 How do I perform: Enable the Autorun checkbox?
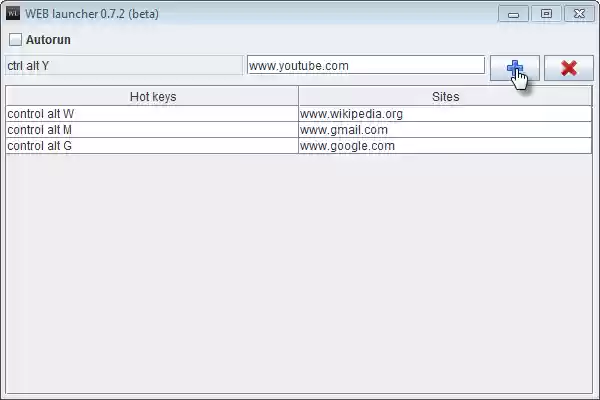[x=15, y=39]
